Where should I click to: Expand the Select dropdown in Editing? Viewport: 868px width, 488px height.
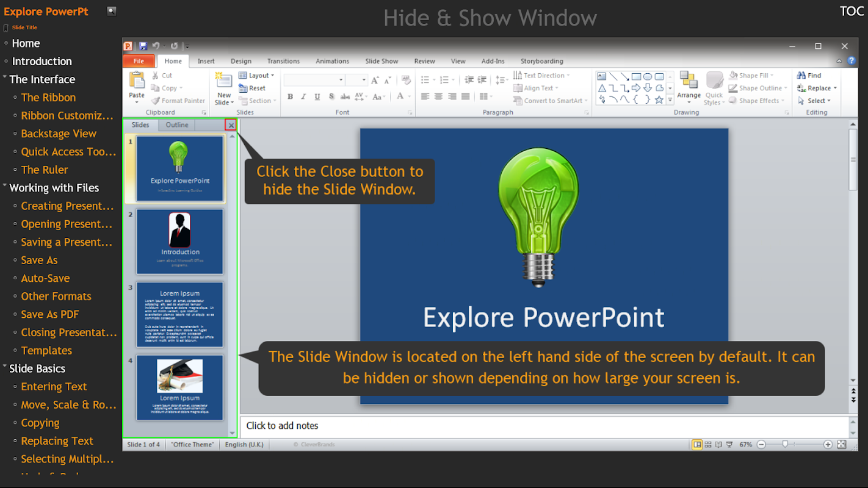pos(817,101)
